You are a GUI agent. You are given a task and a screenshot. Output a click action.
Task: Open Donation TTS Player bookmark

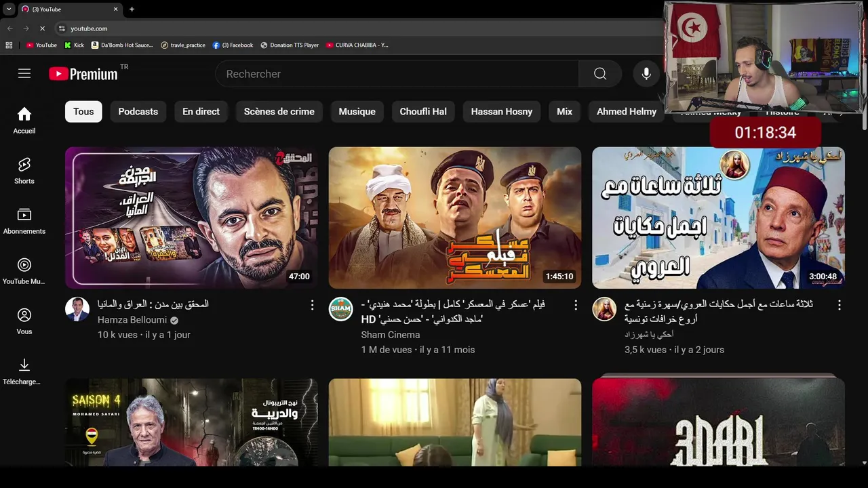(290, 45)
